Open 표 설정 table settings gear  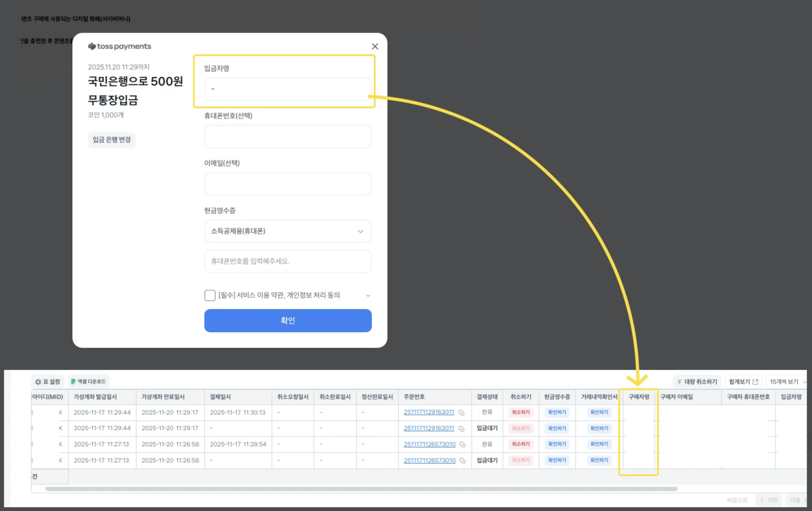(38, 381)
